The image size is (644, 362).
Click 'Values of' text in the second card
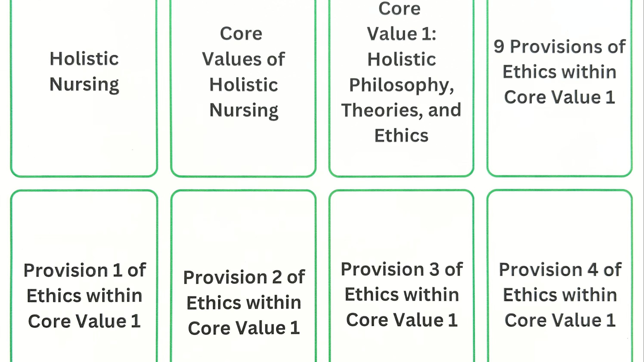244,59
